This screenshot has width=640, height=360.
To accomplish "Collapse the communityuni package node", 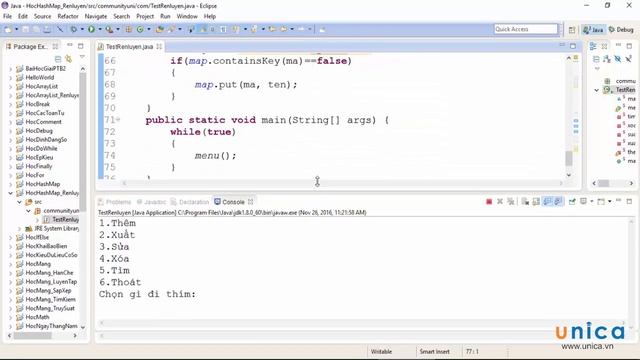I will (x=28, y=211).
